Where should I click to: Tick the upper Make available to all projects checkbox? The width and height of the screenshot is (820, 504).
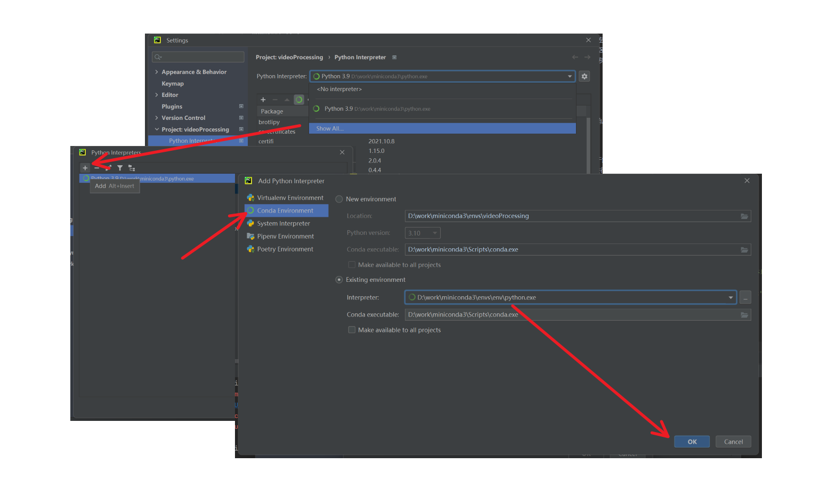pos(352,265)
